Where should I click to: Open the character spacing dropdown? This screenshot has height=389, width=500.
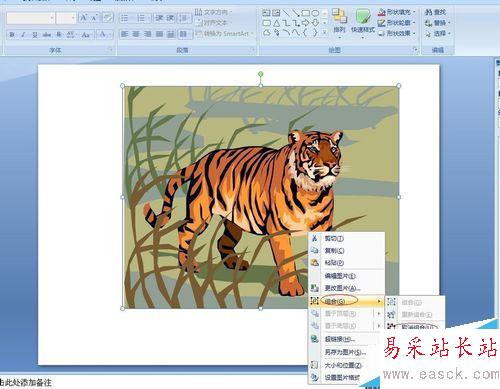pyautogui.click(x=71, y=35)
